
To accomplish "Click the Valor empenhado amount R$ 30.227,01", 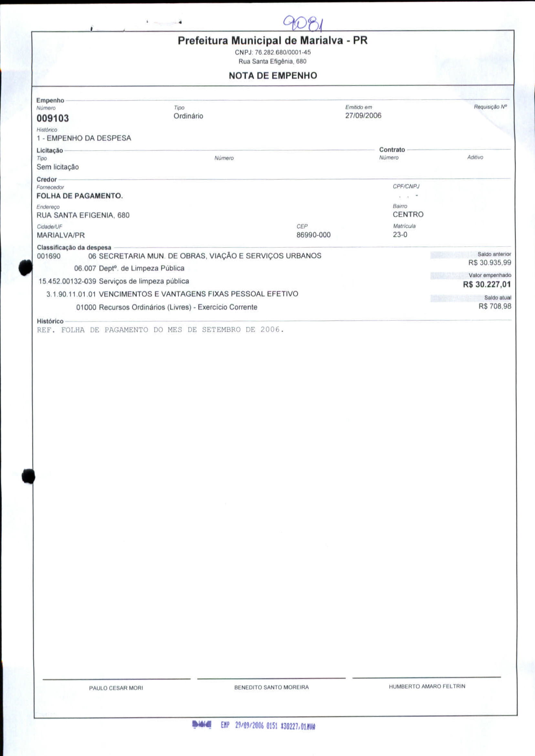I will [487, 284].
